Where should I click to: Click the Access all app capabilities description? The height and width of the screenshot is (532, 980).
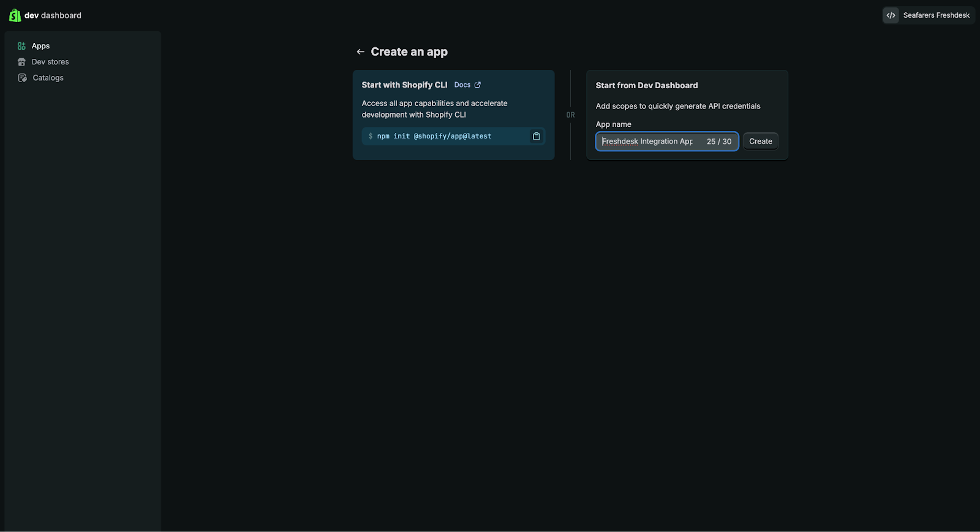(434, 109)
